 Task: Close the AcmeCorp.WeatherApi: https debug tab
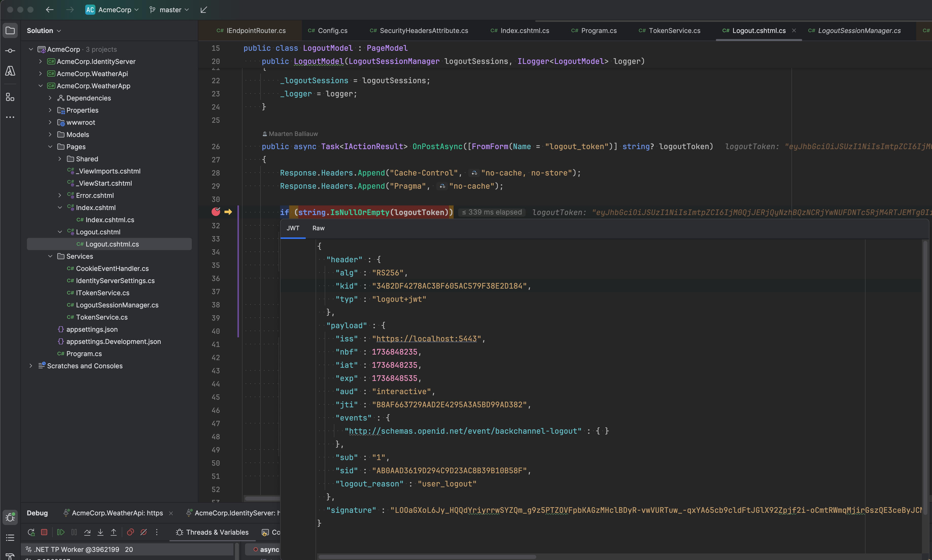(x=171, y=513)
